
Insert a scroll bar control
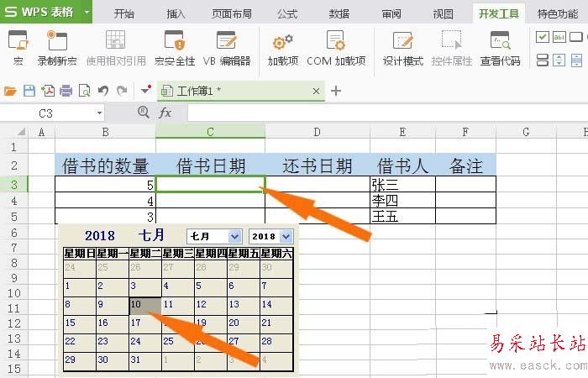click(x=576, y=60)
